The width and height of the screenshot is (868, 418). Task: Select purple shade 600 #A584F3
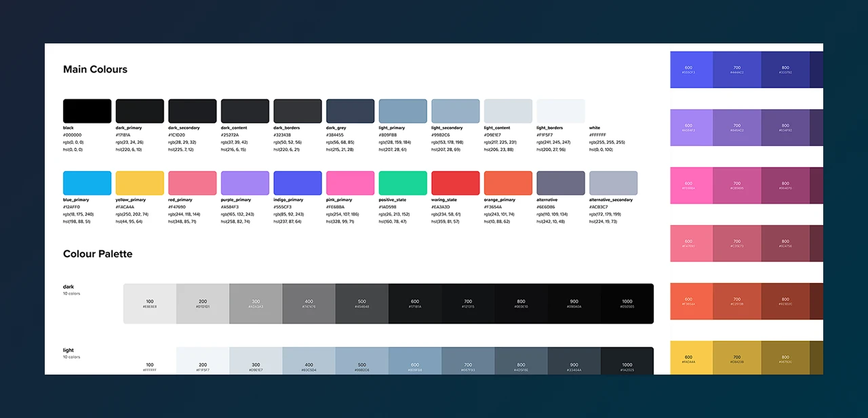point(692,128)
